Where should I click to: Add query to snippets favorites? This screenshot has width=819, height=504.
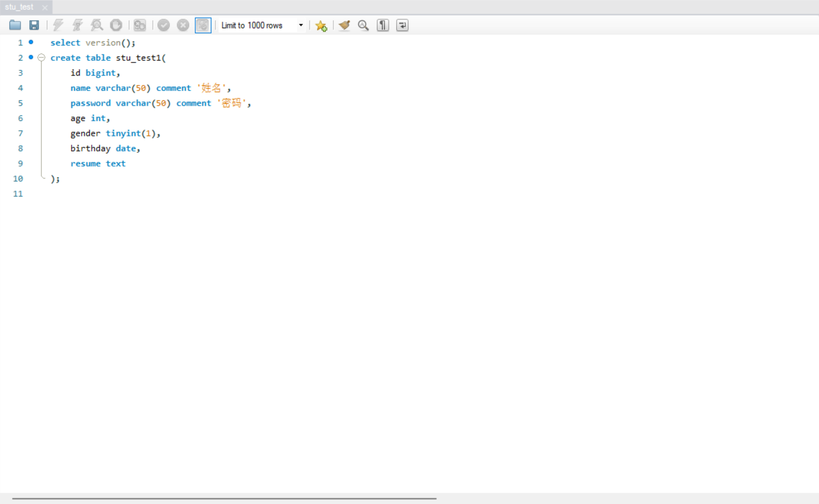pos(321,25)
